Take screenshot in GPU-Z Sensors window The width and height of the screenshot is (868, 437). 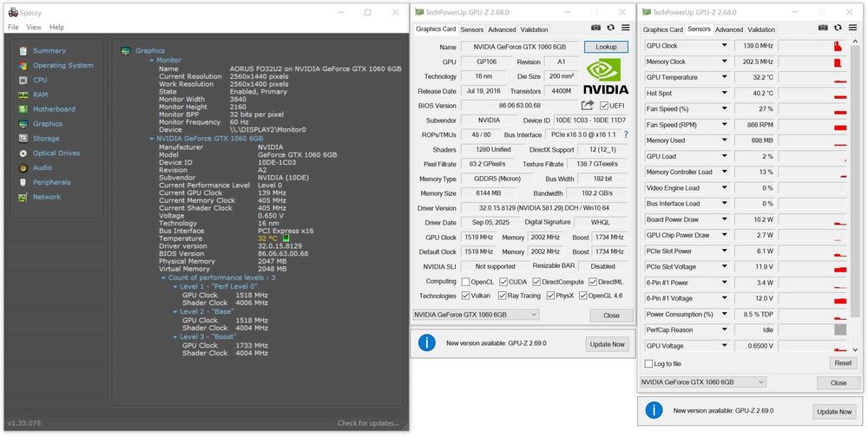[823, 28]
